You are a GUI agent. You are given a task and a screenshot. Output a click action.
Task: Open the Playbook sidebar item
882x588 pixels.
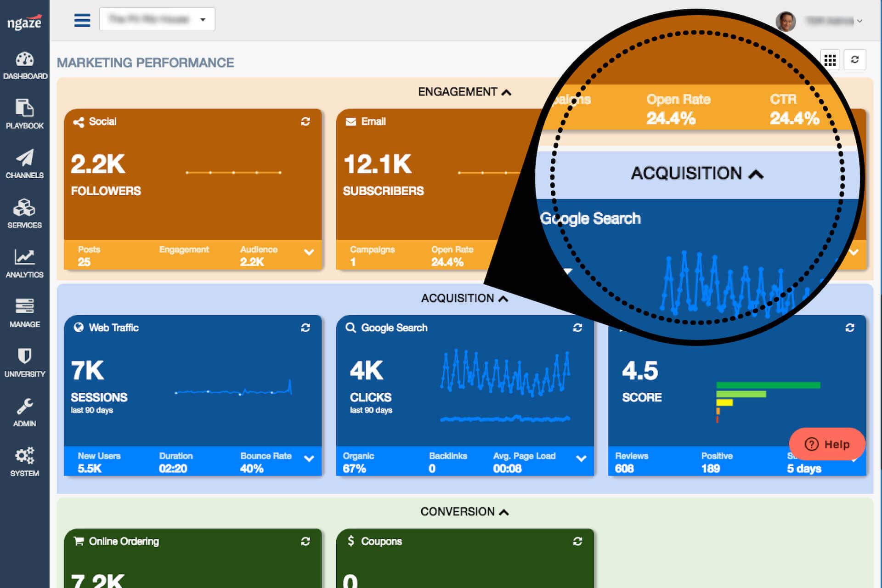(25, 114)
